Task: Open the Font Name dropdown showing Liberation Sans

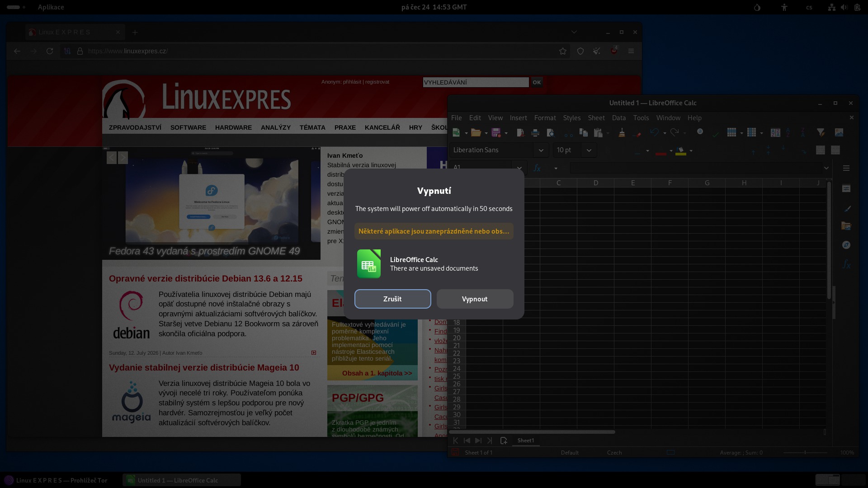Action: point(541,150)
